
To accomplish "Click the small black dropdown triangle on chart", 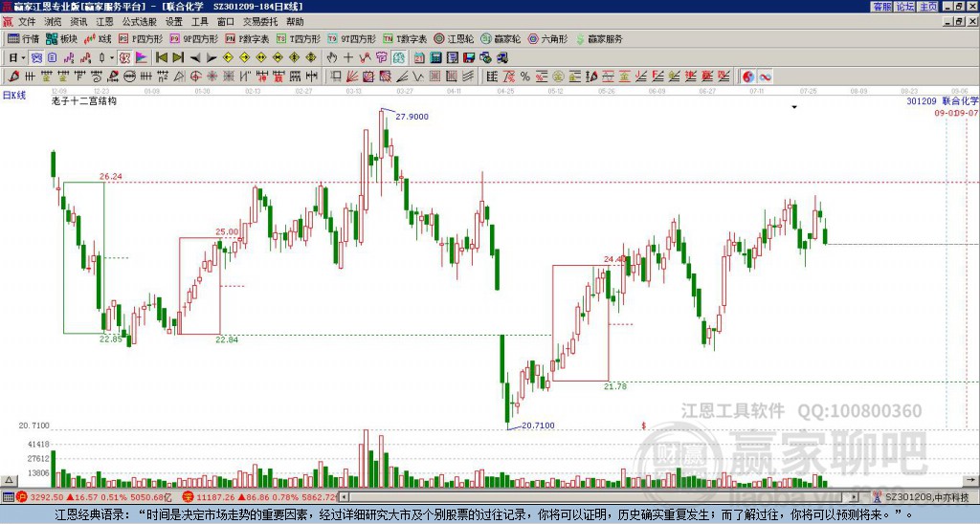I will [x=794, y=107].
